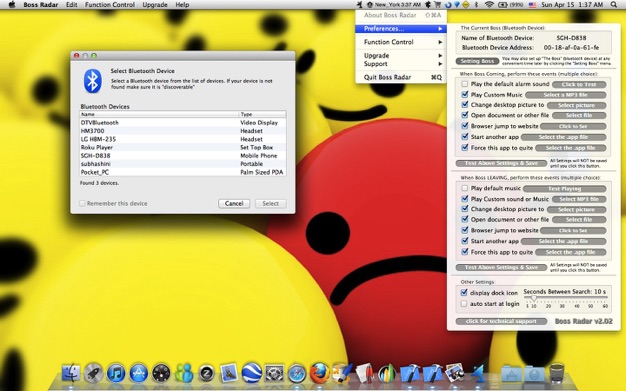Click 'Select MP3 file' under Boss Leaving
The height and width of the screenshot is (391, 626).
579,199
